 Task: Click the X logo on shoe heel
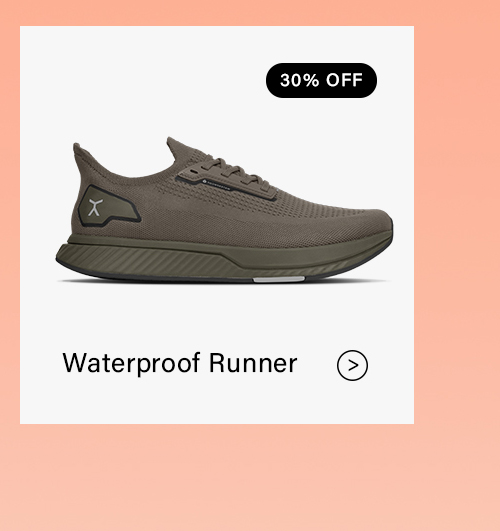coord(95,207)
